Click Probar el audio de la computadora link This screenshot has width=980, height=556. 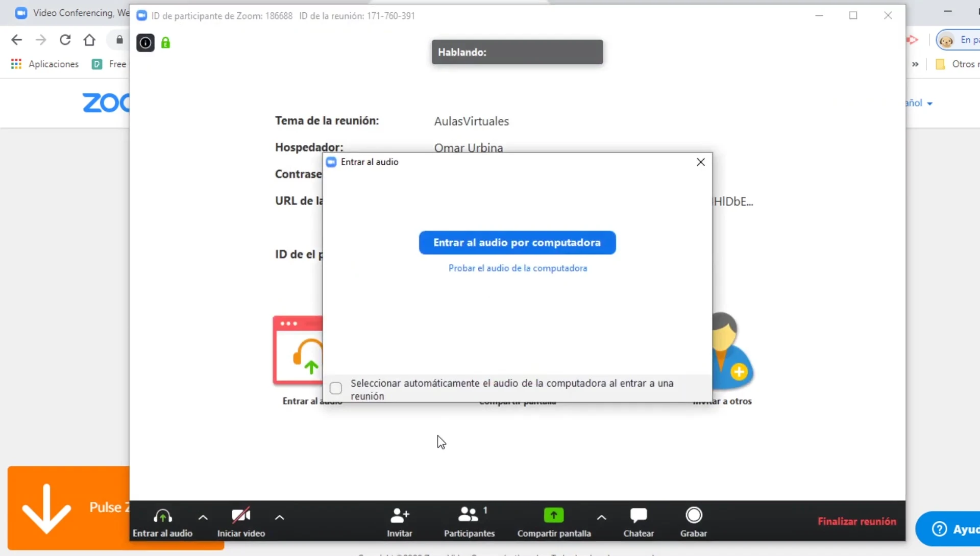coord(518,268)
